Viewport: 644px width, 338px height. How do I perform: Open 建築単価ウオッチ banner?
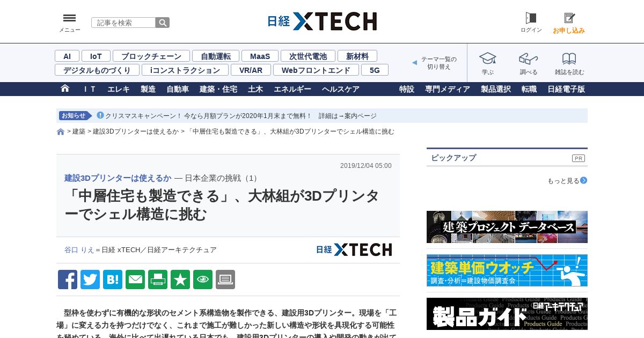[x=507, y=270]
